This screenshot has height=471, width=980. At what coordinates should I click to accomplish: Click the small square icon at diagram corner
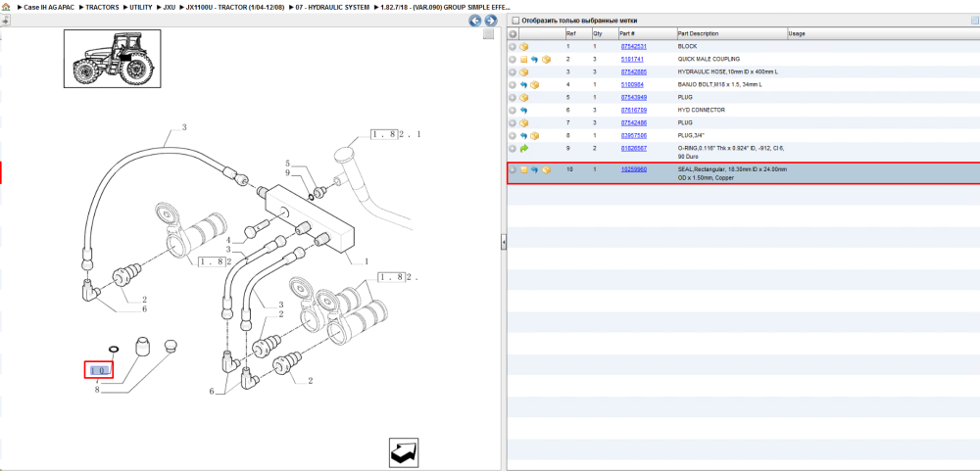pyautogui.click(x=489, y=34)
